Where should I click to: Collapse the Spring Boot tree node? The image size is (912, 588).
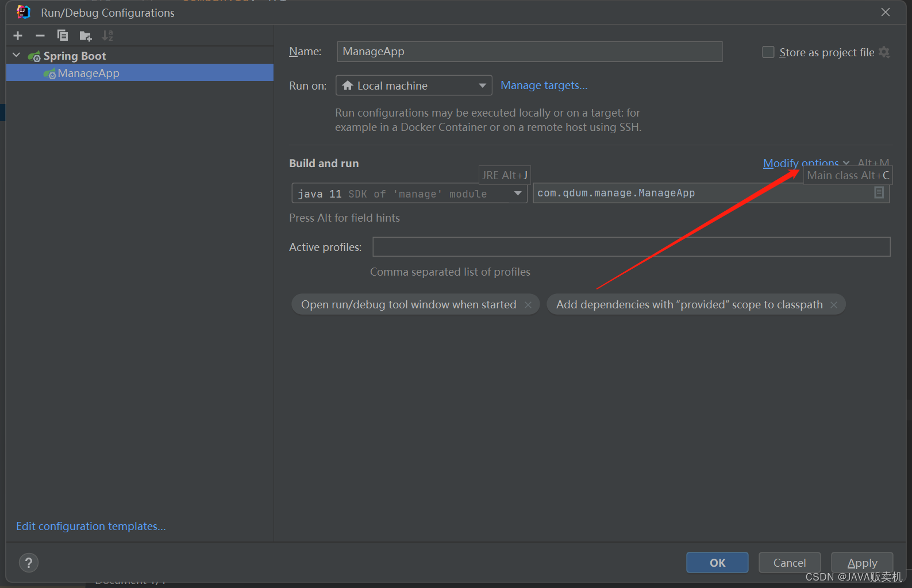(17, 56)
